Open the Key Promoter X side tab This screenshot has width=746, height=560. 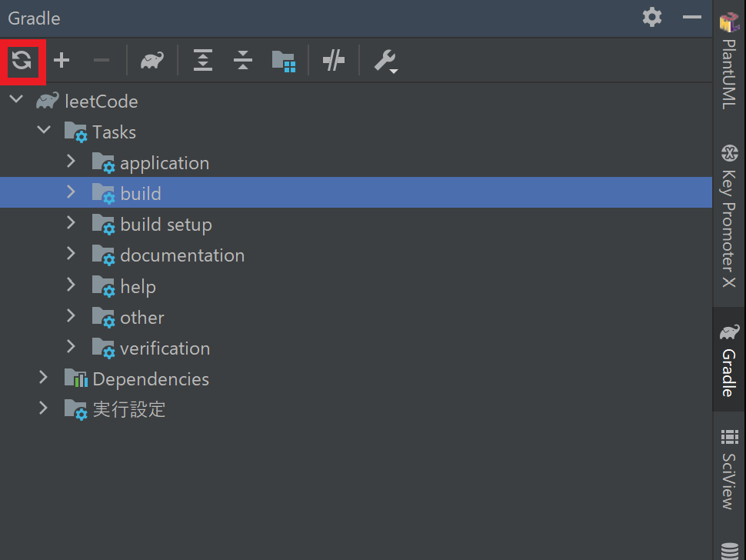pos(729,216)
